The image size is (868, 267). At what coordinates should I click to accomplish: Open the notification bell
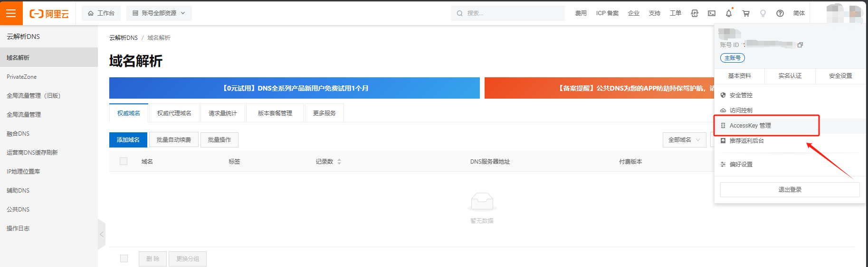pyautogui.click(x=729, y=13)
